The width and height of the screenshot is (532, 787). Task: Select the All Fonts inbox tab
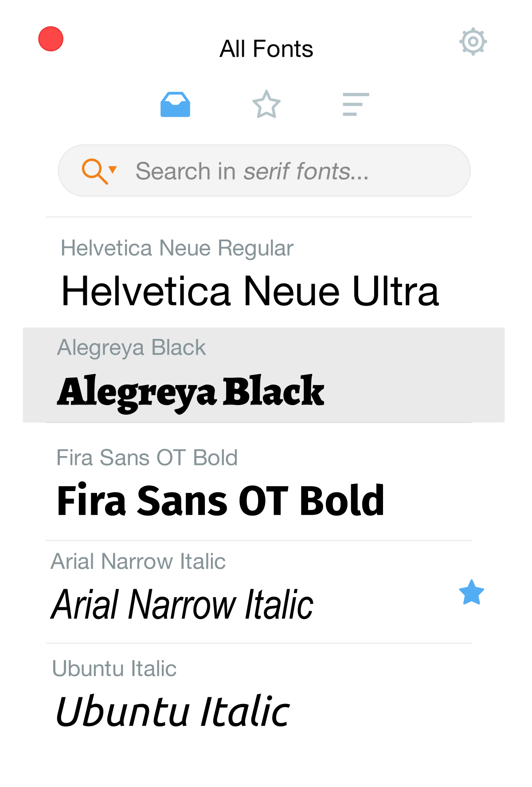tap(175, 105)
